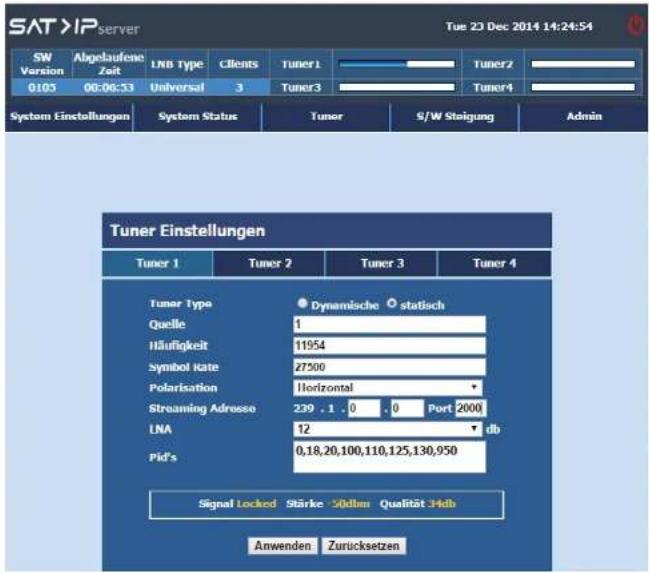Click the Tuner4 signal level bar
The image size is (649, 573).
(x=583, y=87)
